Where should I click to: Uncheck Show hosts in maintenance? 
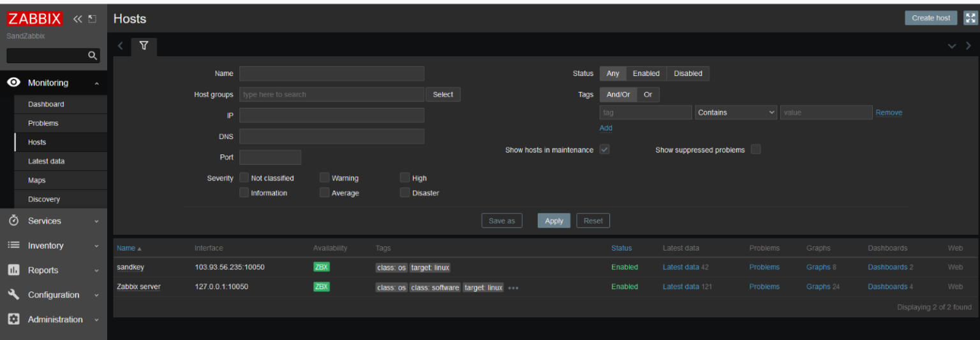(604, 150)
